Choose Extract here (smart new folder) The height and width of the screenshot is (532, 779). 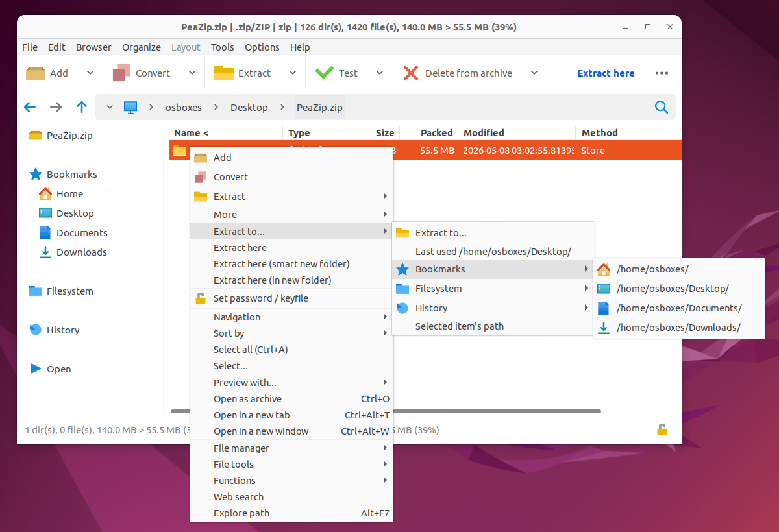click(x=291, y=264)
